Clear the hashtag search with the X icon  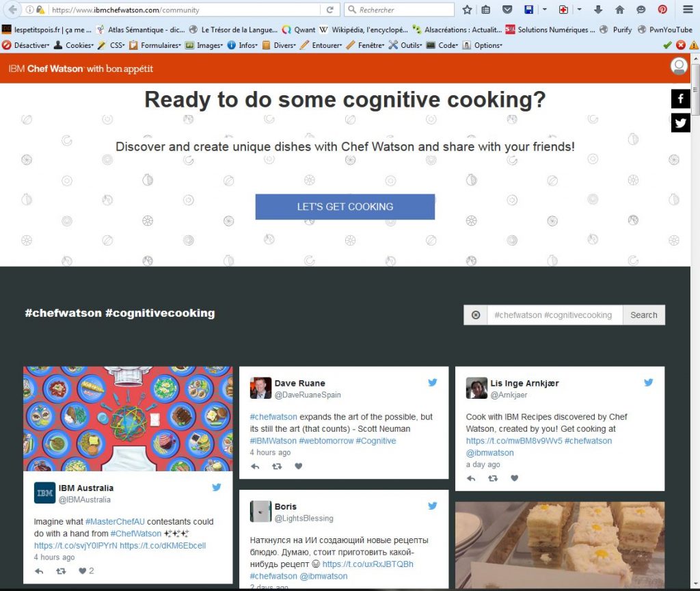tap(476, 315)
